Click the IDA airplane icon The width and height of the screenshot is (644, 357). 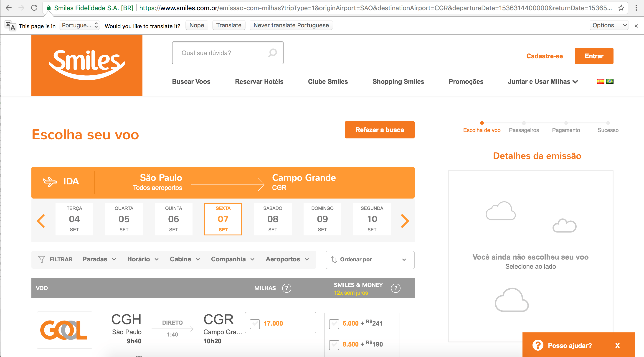coord(50,182)
